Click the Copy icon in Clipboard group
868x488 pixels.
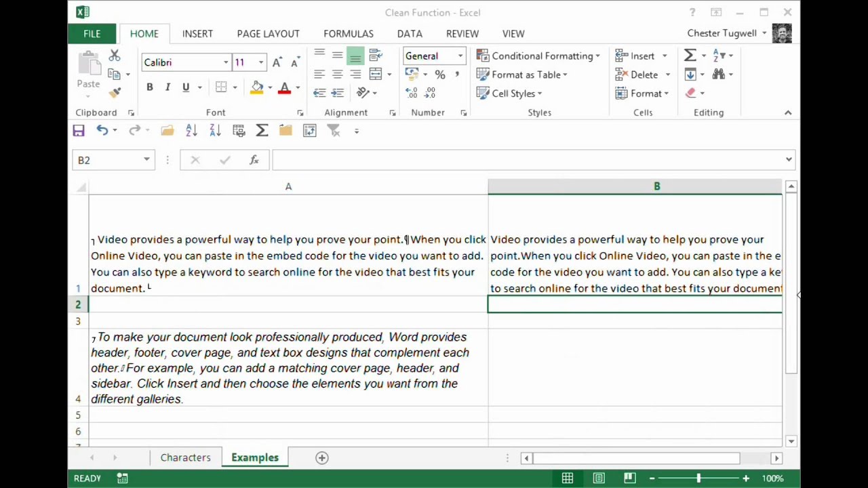pyautogui.click(x=114, y=75)
